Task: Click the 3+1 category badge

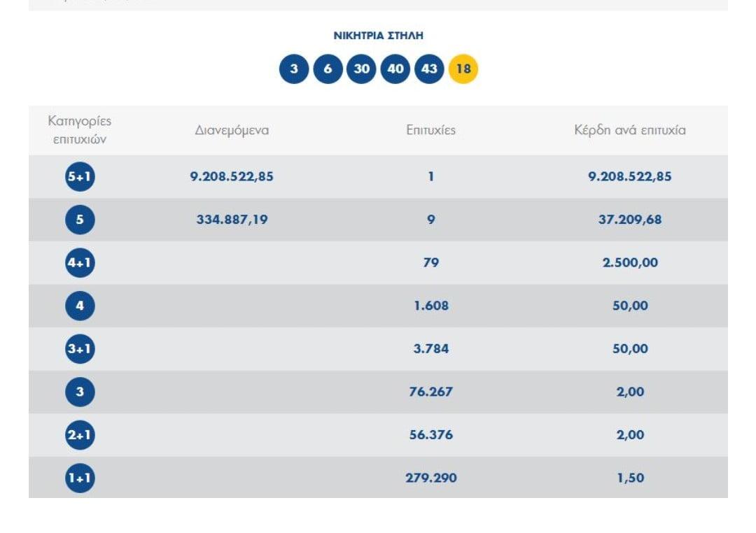Action: click(80, 349)
